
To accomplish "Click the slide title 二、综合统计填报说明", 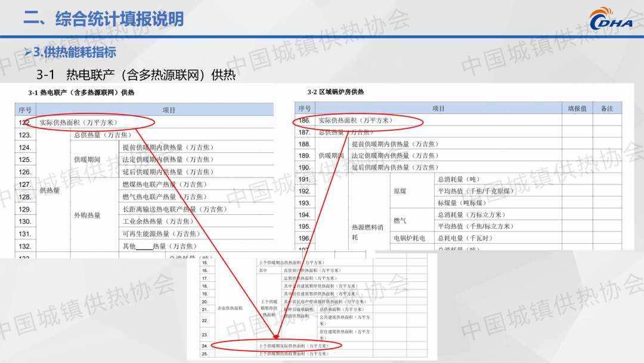I will [103, 19].
